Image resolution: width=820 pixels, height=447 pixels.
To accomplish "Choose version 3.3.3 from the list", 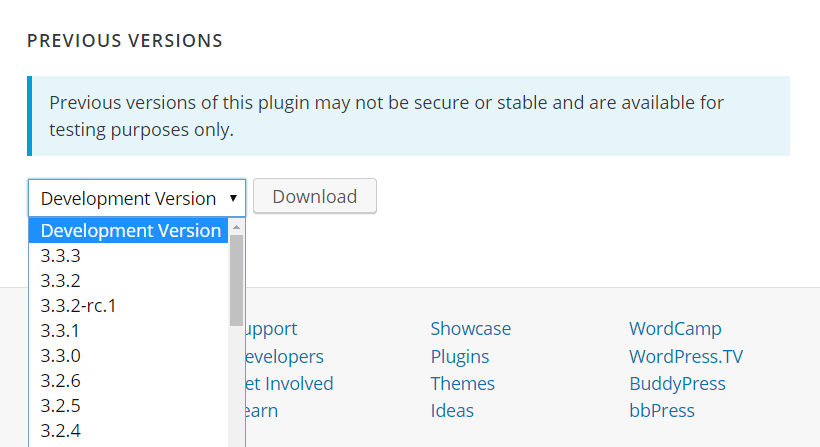I will [61, 256].
